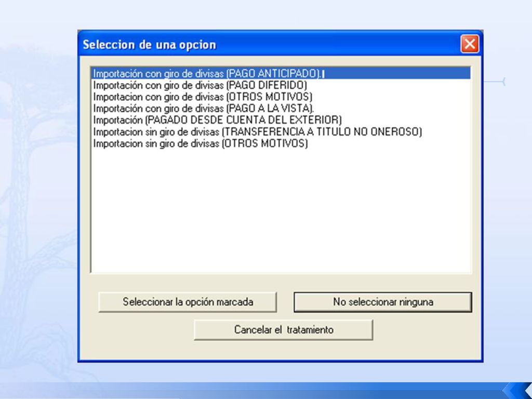
Task: Select 'PAGO ANTICIPADO' import option
Action: [281, 73]
